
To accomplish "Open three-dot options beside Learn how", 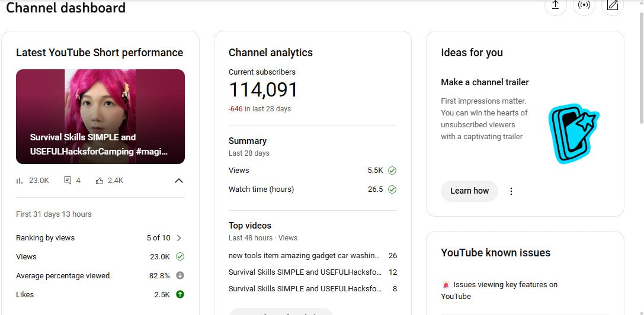I will click(x=511, y=191).
